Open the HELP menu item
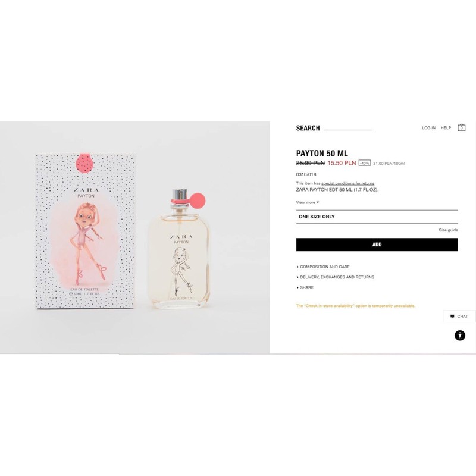This screenshot has height=476, width=476. click(446, 128)
